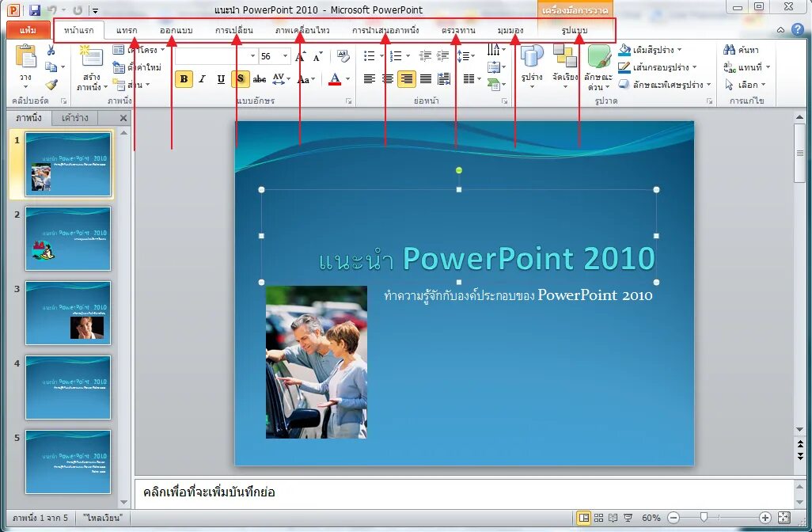
Task: Click the Quick Styles (ลักษณะด่วน) icon
Action: (598, 56)
